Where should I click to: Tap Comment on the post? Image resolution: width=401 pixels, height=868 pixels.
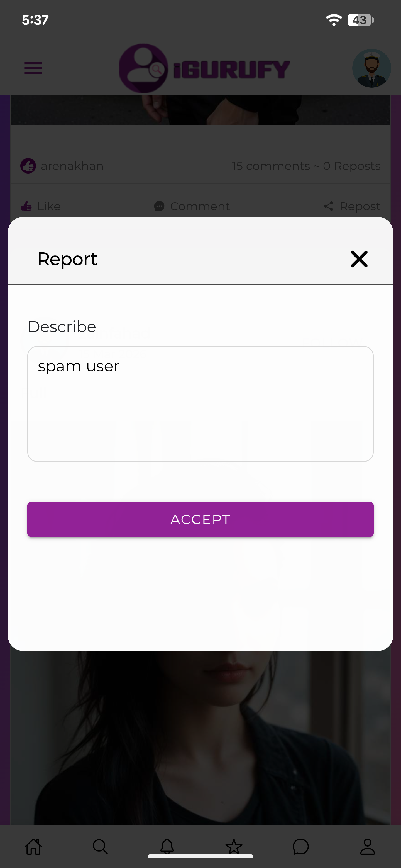[192, 206]
